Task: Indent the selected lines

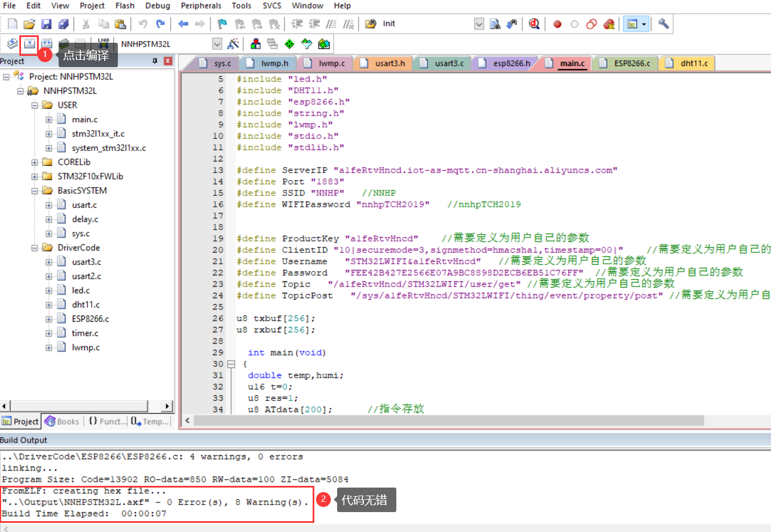Action: point(297,24)
